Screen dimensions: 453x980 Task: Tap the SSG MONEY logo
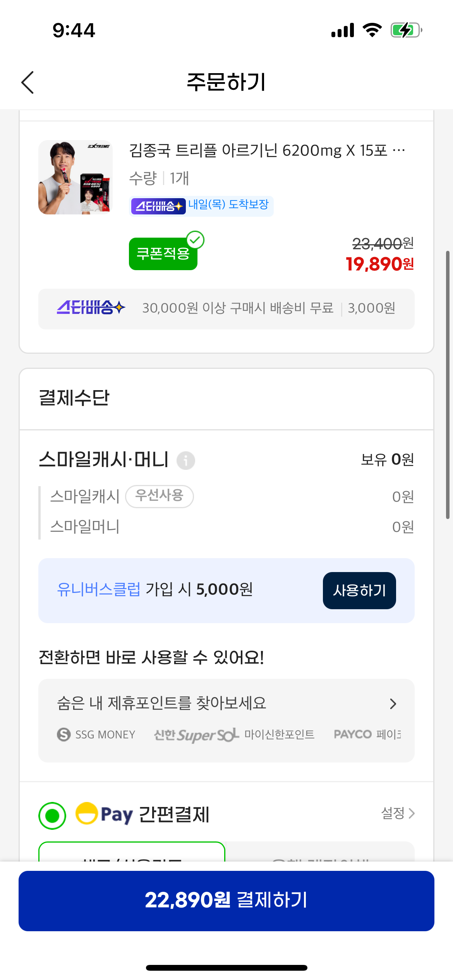click(x=96, y=734)
